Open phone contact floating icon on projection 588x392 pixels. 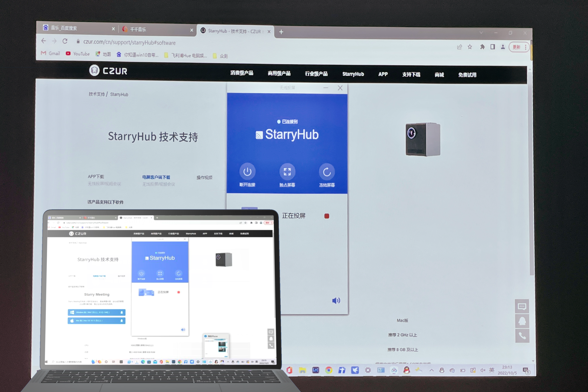click(522, 335)
